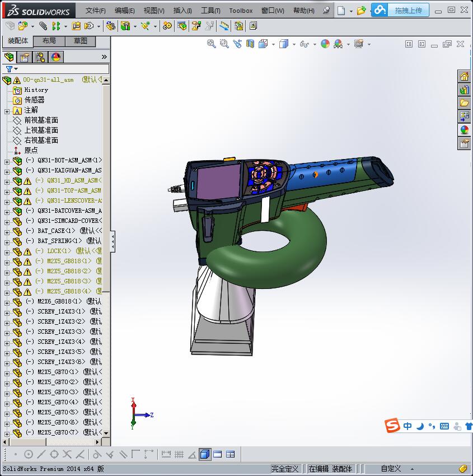Toggle the sketch grid display

point(178,454)
